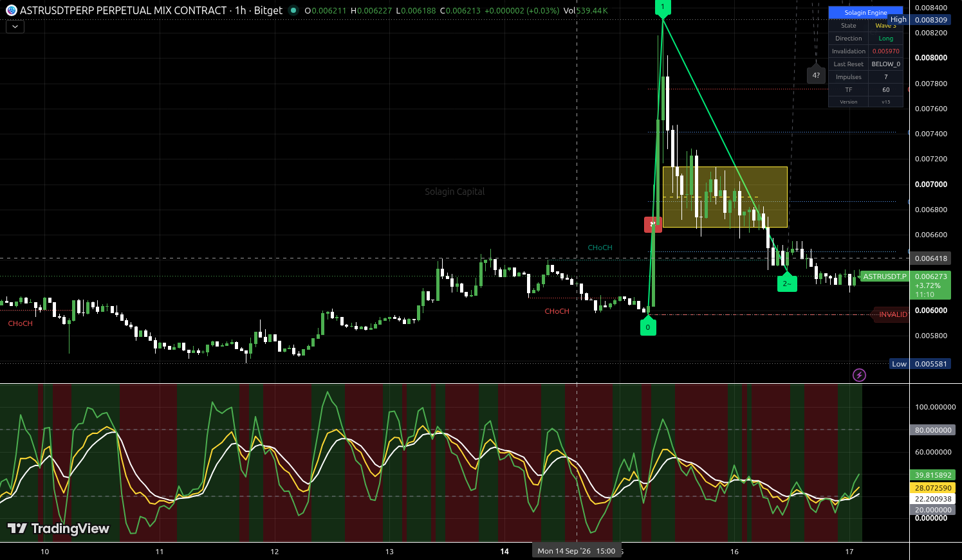Click the date axis label 13
The height and width of the screenshot is (560, 962).
(389, 552)
